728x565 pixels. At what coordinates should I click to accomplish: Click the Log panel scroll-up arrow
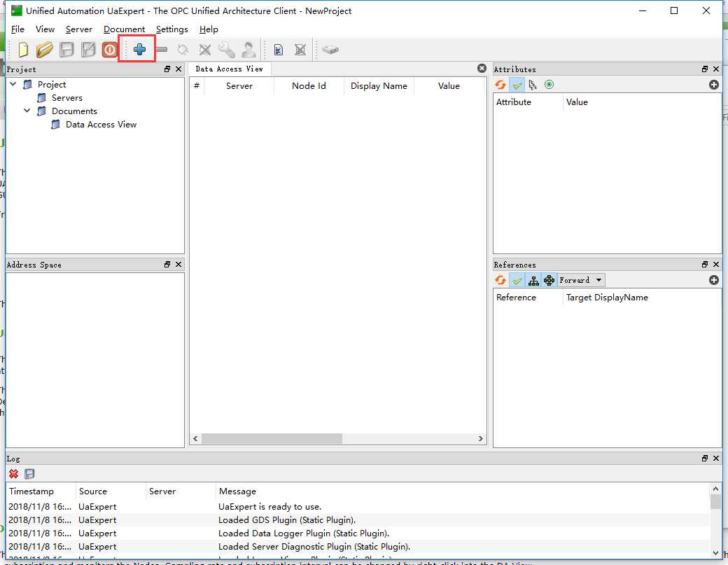[715, 489]
